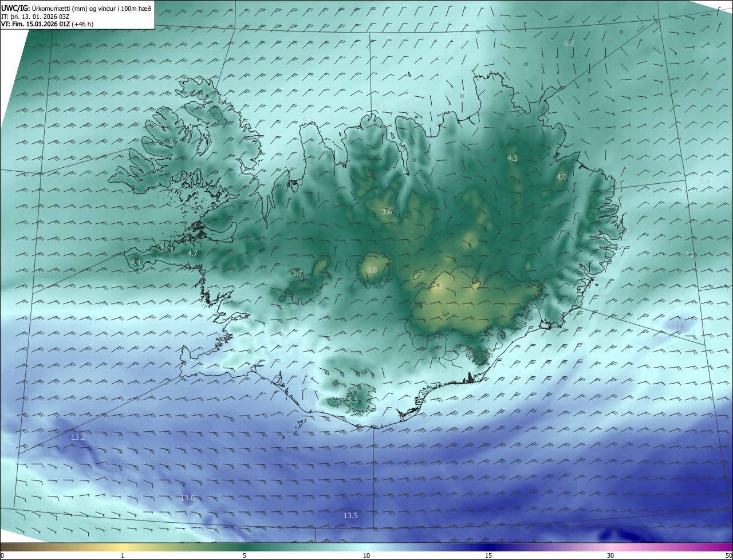Click the 9.6 value label on the map
The height and width of the screenshot is (560, 733).
(381, 107)
